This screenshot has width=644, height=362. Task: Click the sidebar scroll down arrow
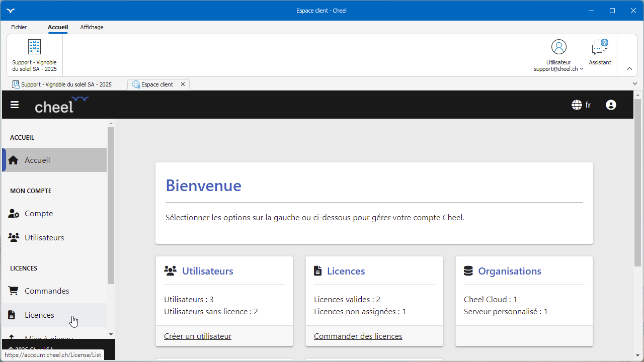(x=111, y=334)
